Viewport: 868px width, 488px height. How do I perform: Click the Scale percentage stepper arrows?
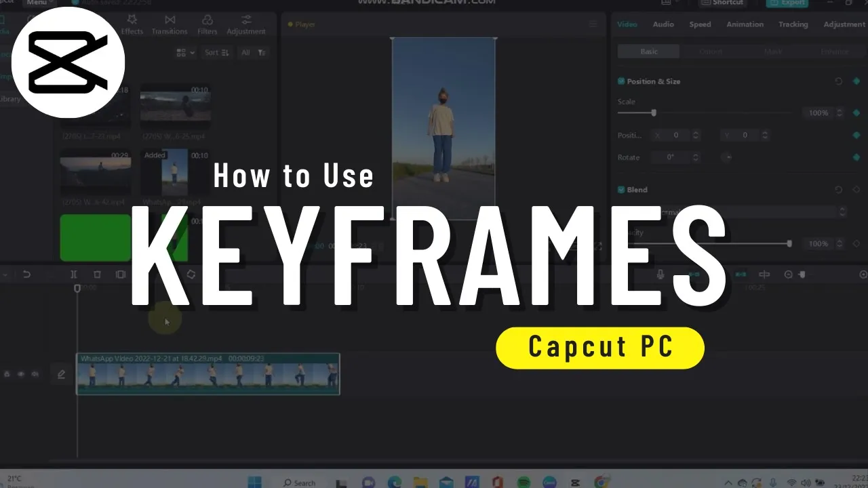click(840, 113)
